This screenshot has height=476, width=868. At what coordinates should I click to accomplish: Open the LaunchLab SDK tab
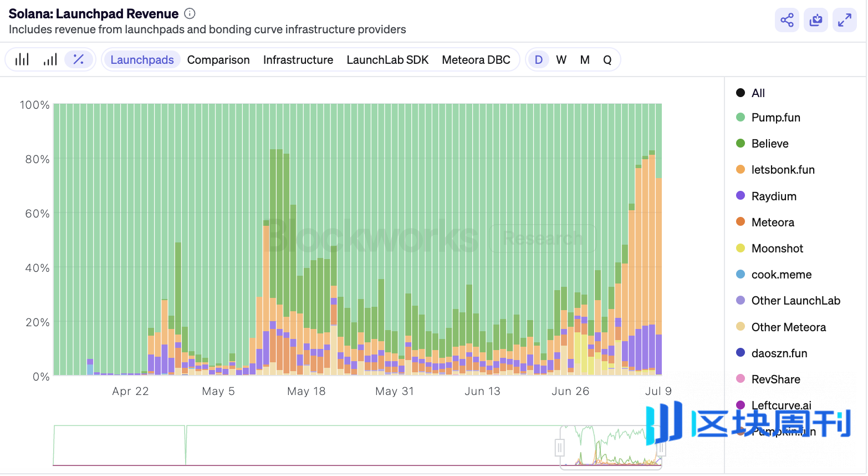[387, 59]
